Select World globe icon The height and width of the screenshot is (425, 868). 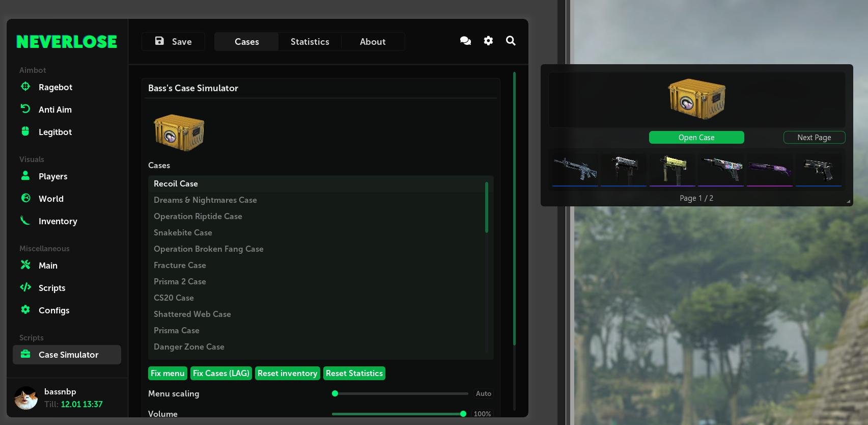click(25, 198)
